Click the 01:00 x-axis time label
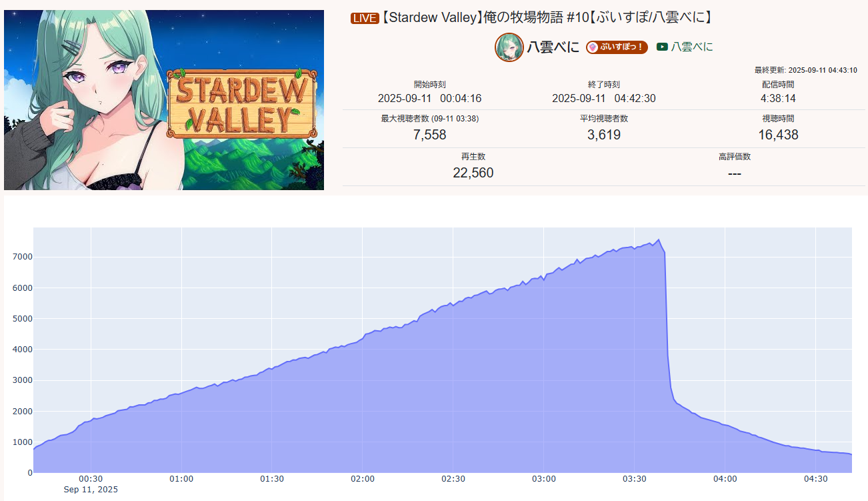 tap(181, 479)
